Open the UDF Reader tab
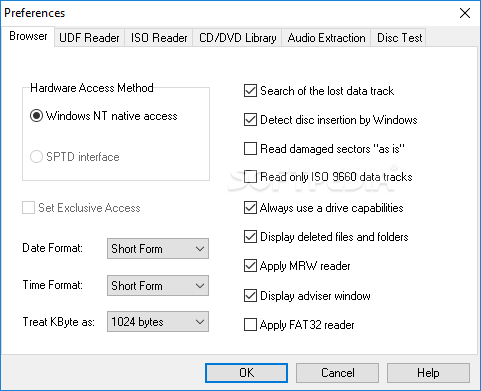This screenshot has width=481, height=391. [89, 38]
